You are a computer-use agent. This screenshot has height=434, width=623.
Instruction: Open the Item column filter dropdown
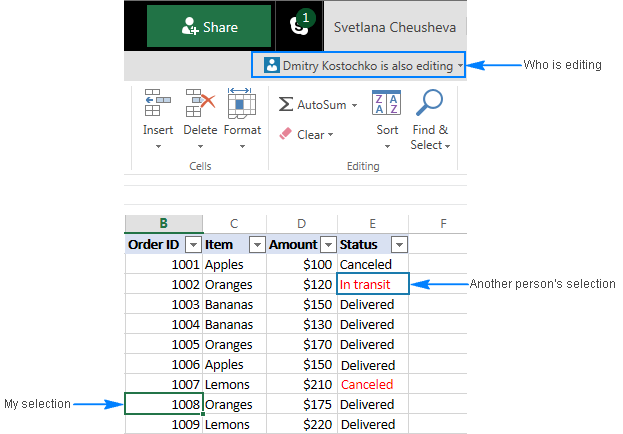tap(256, 245)
